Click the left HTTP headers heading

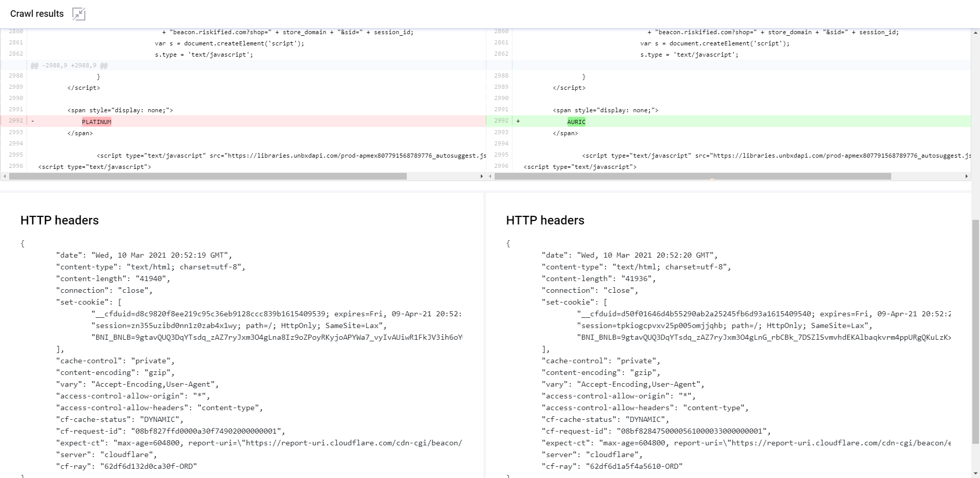pos(60,220)
